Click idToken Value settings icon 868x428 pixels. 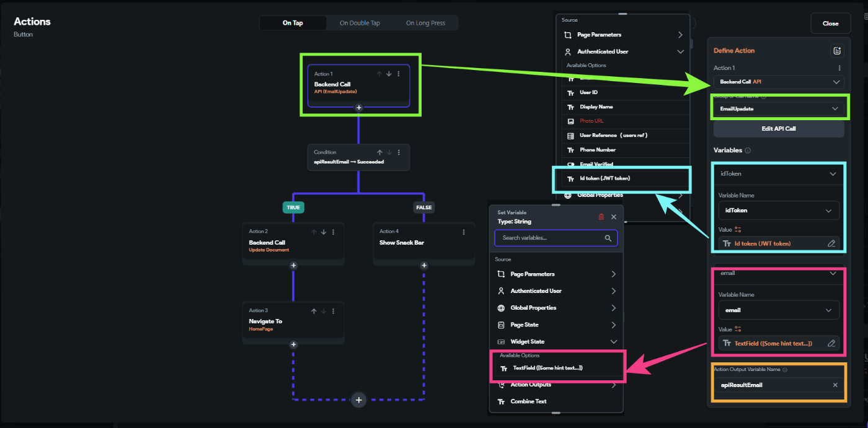[738, 229]
